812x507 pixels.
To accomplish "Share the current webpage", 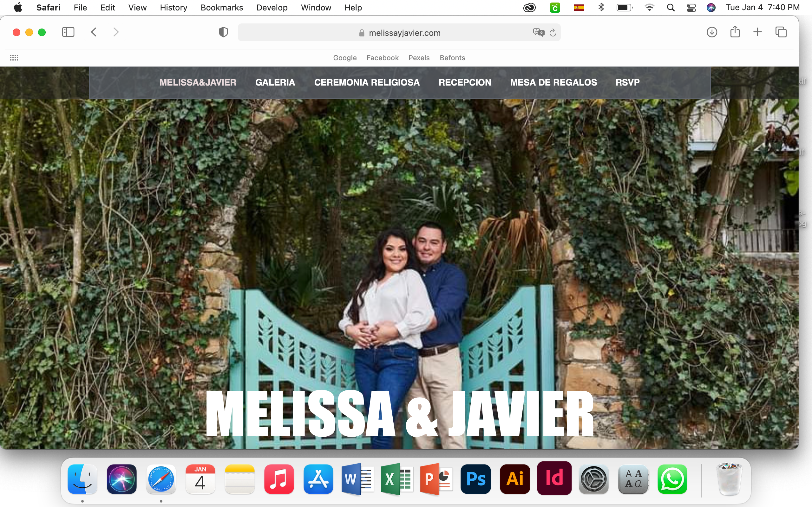I will point(735,32).
